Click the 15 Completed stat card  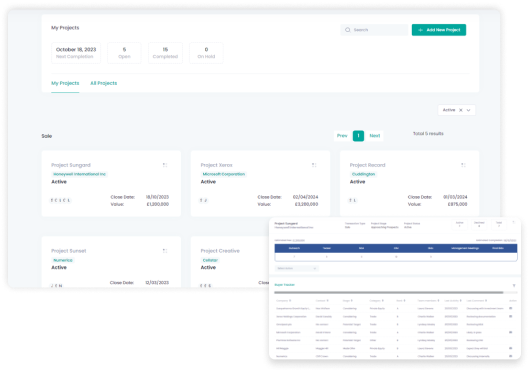(x=165, y=53)
